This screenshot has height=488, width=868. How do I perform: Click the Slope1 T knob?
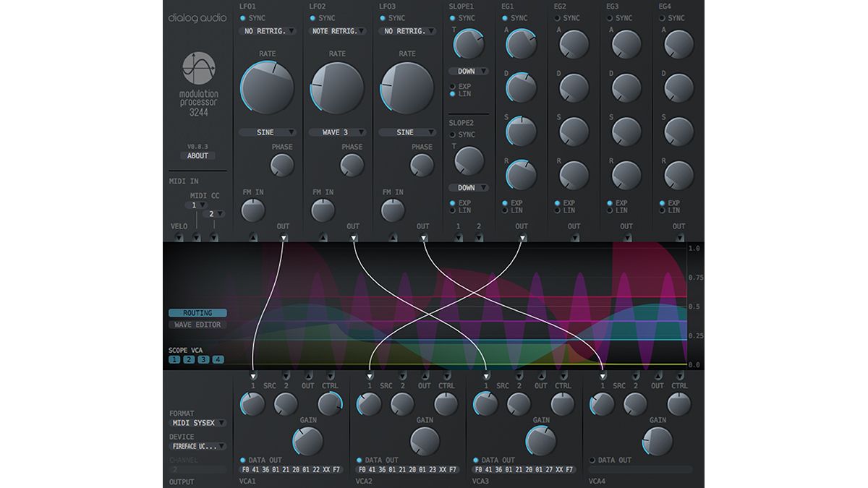click(469, 41)
